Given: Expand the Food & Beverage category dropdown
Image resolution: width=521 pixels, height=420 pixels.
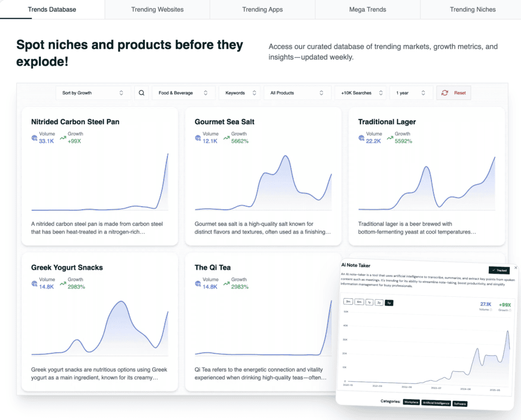Looking at the screenshot, I should click(x=183, y=93).
